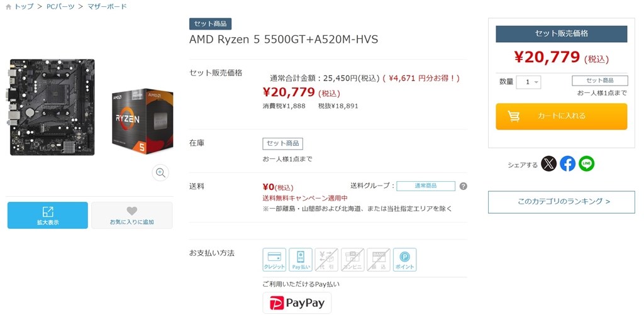644x315 pixels.
Task: Select the クレジット payment icon
Action: [x=274, y=260]
